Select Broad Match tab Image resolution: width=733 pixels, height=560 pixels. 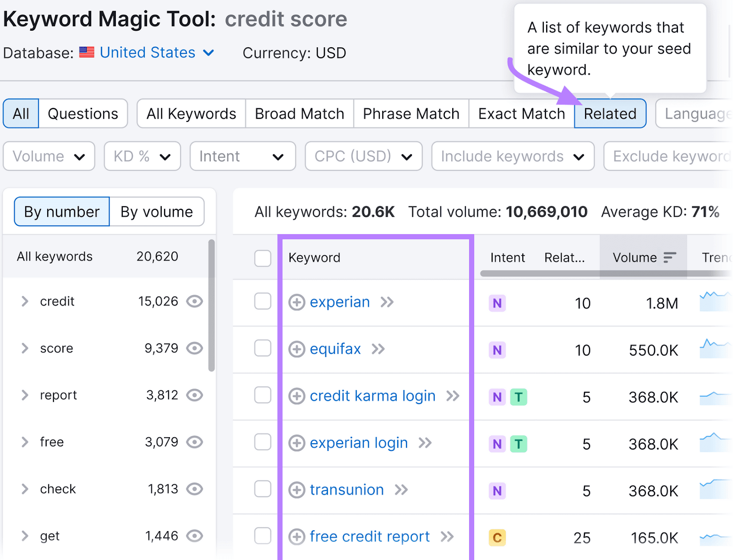(300, 114)
